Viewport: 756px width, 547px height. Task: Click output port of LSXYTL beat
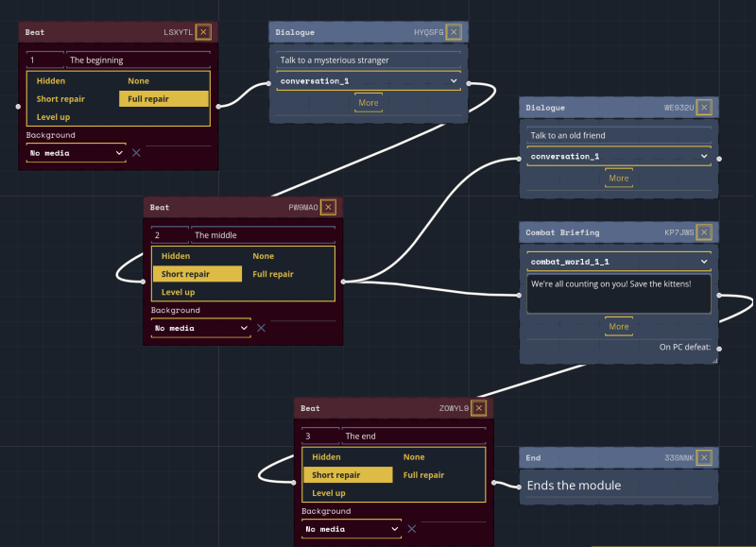coord(218,106)
